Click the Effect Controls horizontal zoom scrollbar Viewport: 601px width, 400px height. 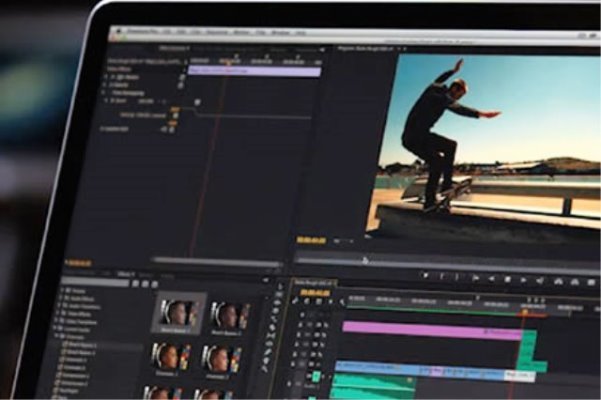(217, 262)
